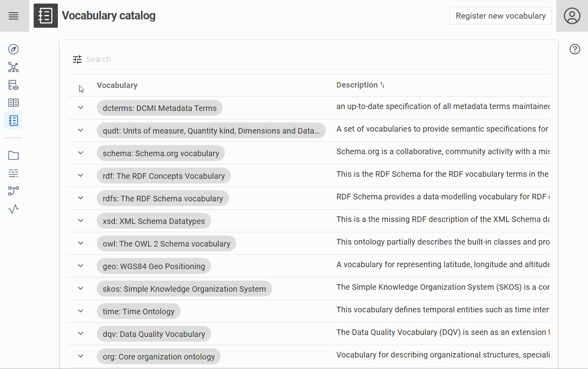Click the compass explore icon in sidebar
Viewport: 588px width, 369px height.
pyautogui.click(x=13, y=49)
